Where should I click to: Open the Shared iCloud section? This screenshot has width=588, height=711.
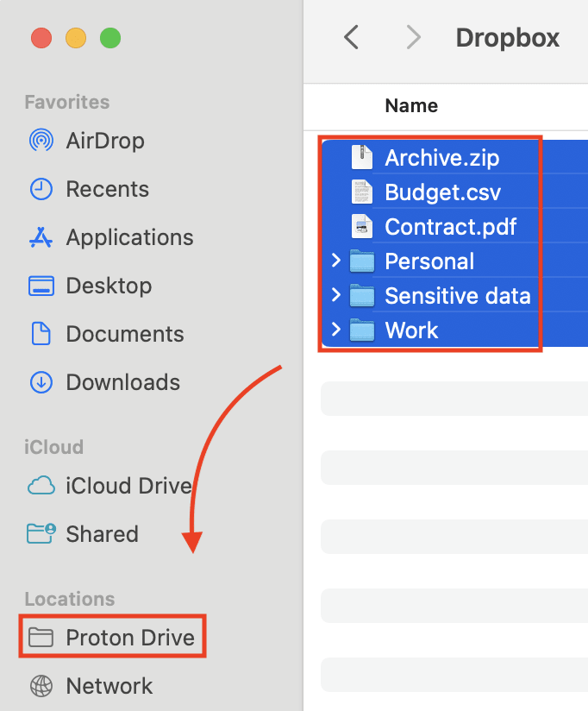coord(102,534)
